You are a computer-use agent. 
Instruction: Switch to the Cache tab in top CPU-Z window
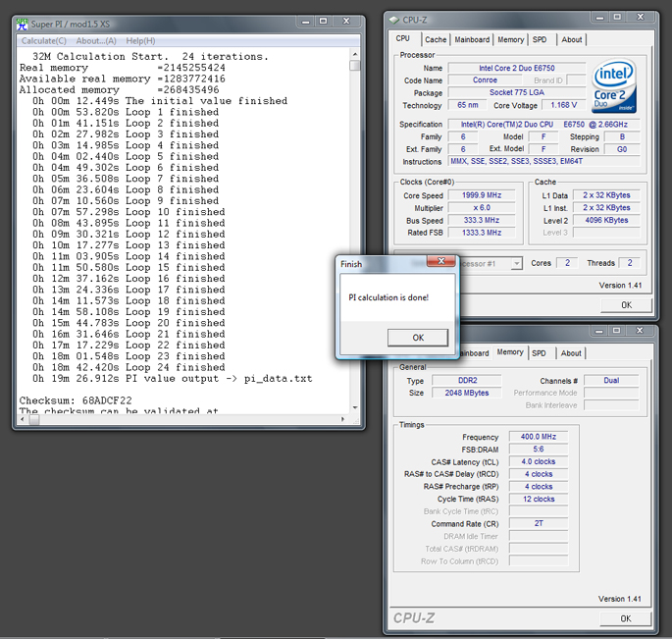[436, 39]
